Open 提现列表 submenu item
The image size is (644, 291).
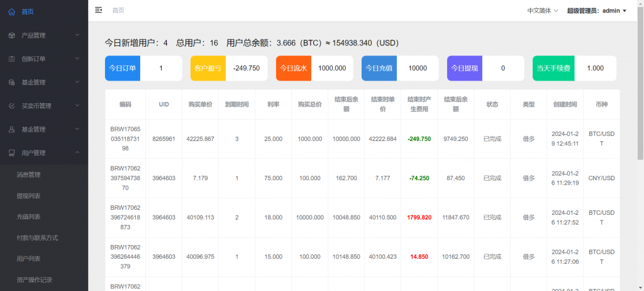[28, 196]
